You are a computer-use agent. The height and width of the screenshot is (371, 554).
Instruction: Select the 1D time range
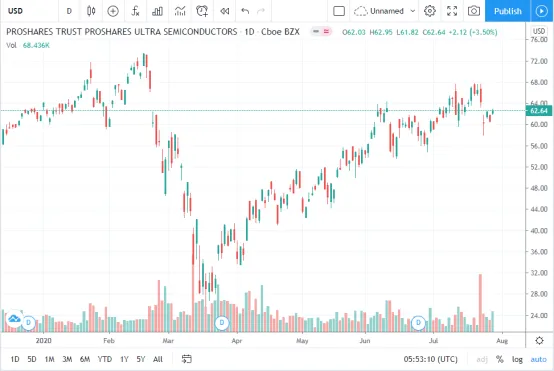[x=15, y=359]
